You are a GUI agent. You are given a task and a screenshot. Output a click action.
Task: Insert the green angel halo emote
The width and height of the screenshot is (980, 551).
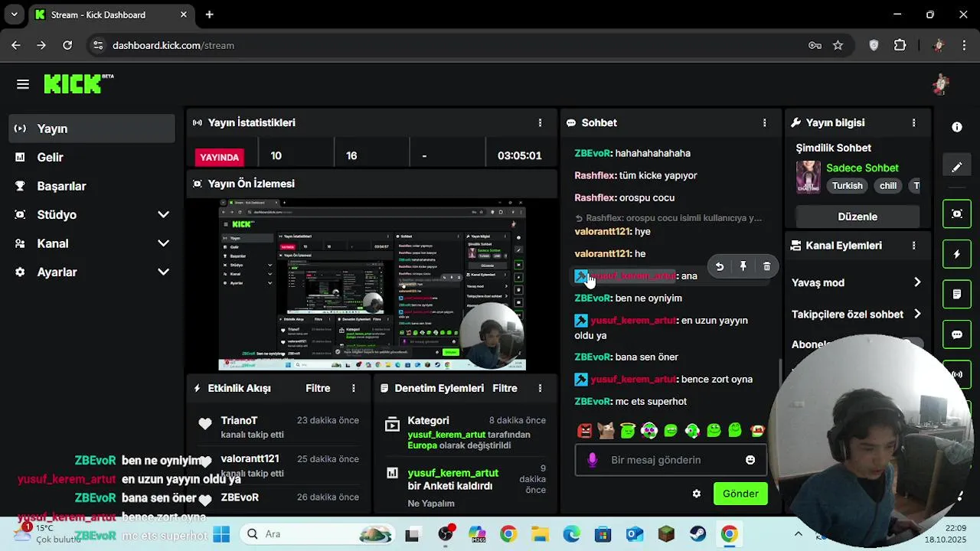(628, 431)
